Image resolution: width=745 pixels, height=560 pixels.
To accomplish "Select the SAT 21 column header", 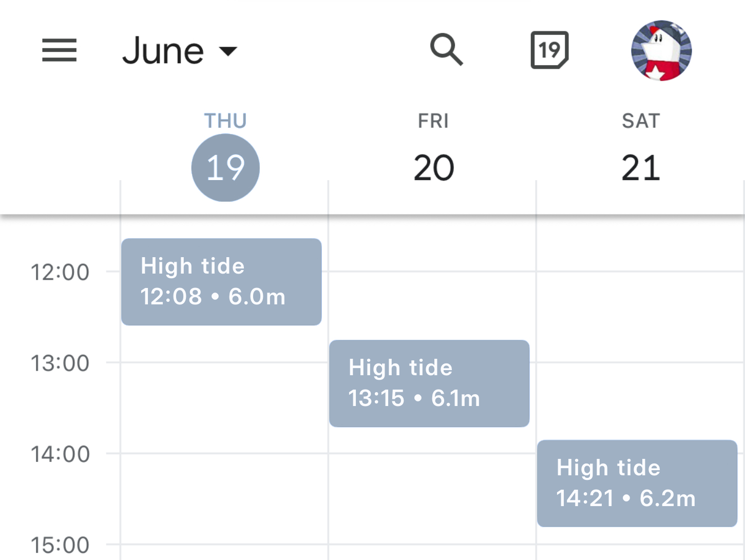I will (x=640, y=149).
